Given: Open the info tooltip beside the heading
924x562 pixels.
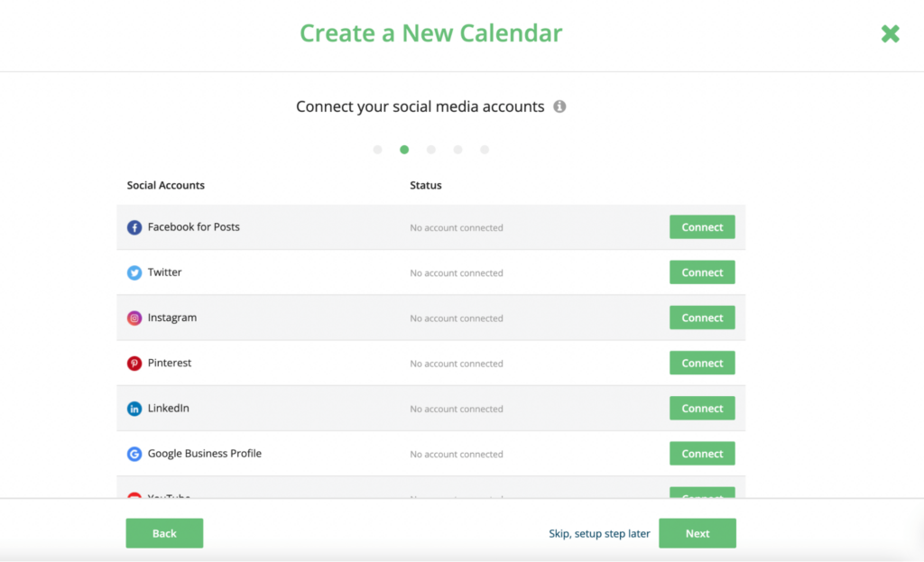Looking at the screenshot, I should coord(559,106).
